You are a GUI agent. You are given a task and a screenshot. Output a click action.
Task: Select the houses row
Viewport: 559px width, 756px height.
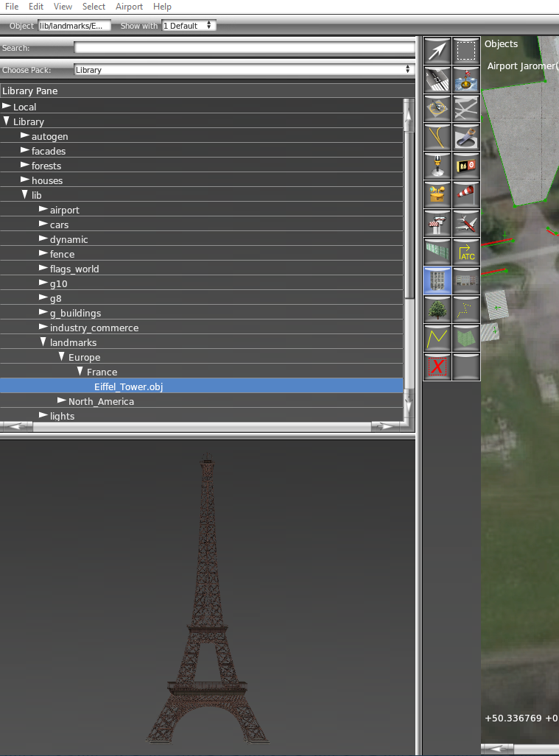(x=202, y=180)
